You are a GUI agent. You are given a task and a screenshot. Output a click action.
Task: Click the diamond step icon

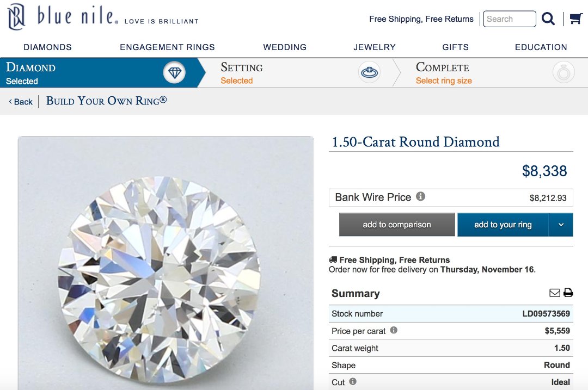pyautogui.click(x=174, y=73)
